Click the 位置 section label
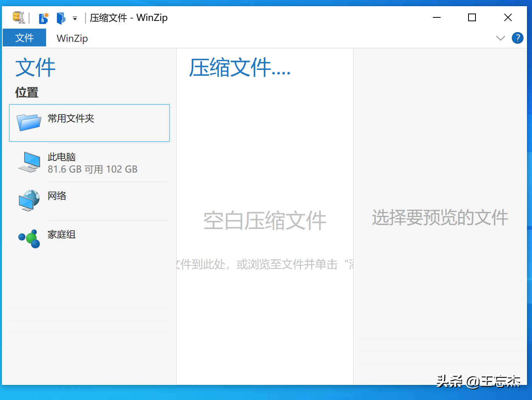This screenshot has height=400, width=532. pyautogui.click(x=27, y=92)
